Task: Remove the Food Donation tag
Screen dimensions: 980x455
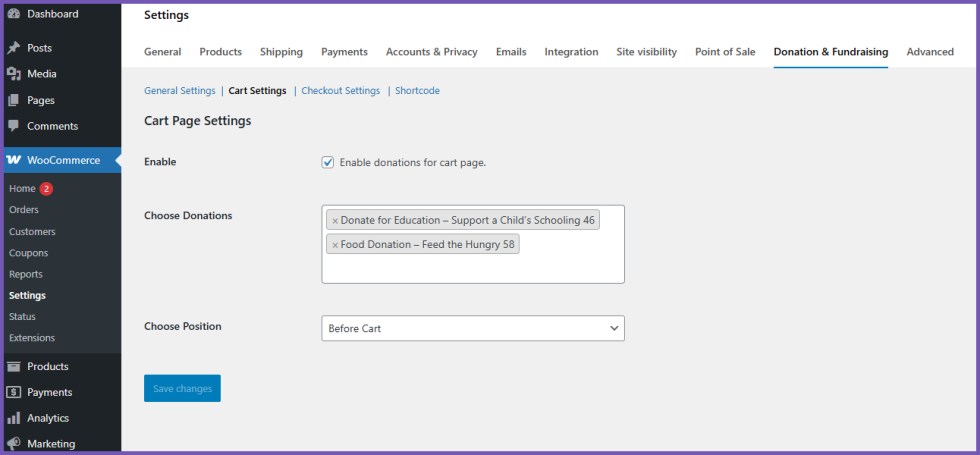Action: [x=335, y=244]
